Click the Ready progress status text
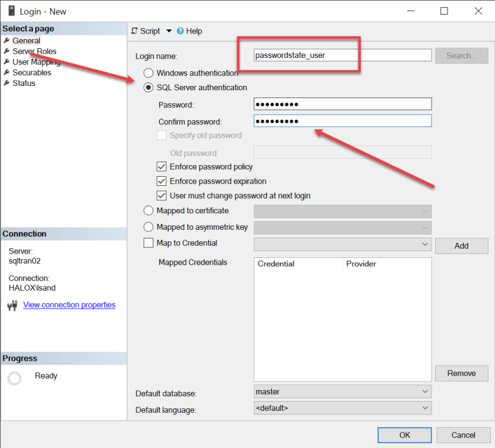 (x=46, y=375)
